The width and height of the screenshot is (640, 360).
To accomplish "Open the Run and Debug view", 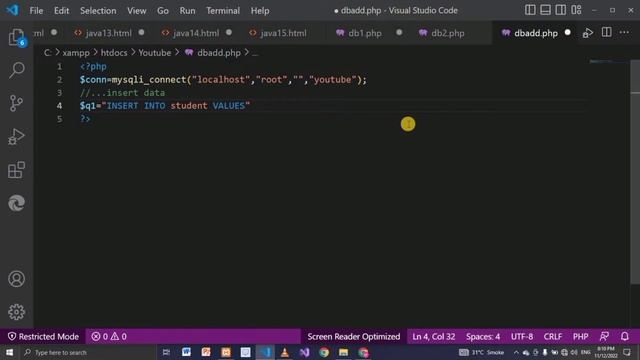I will coord(16,137).
